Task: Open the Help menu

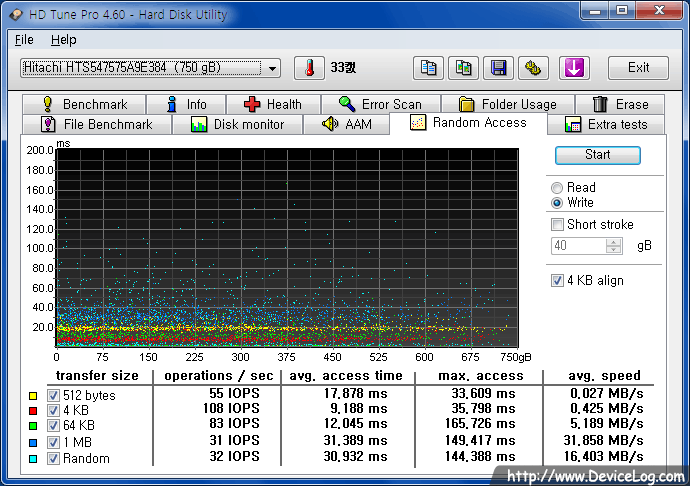Action: point(63,40)
